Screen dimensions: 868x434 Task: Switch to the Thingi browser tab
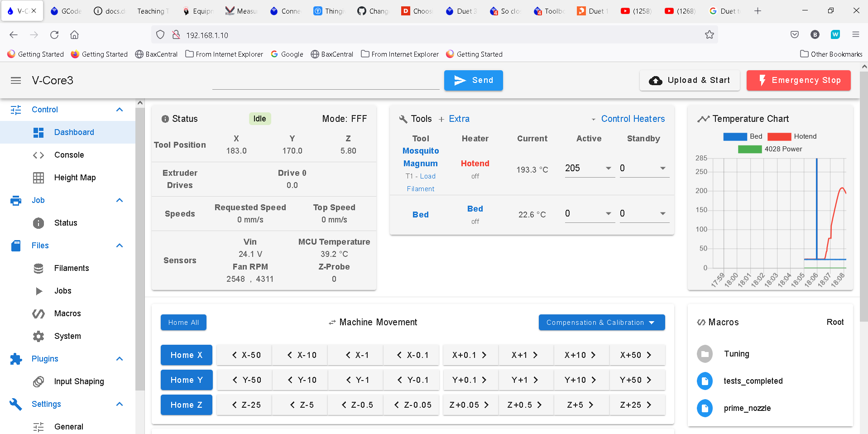click(x=329, y=11)
